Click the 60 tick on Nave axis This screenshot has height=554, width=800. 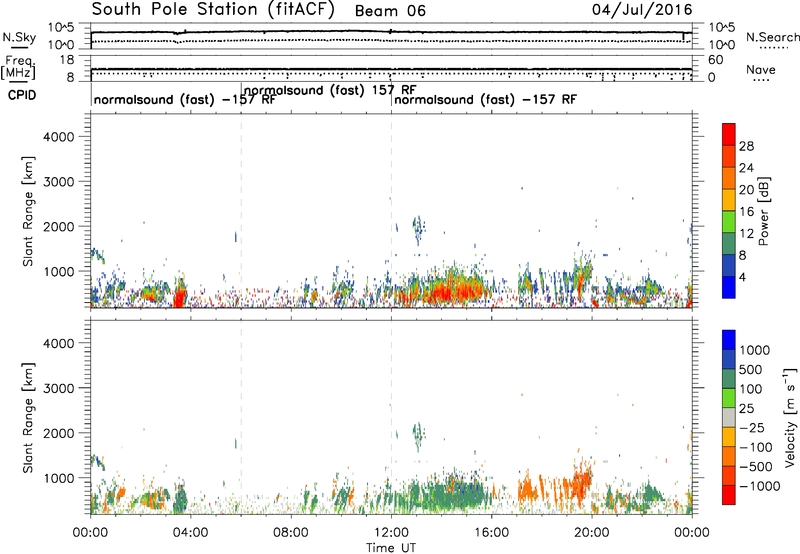pos(715,60)
